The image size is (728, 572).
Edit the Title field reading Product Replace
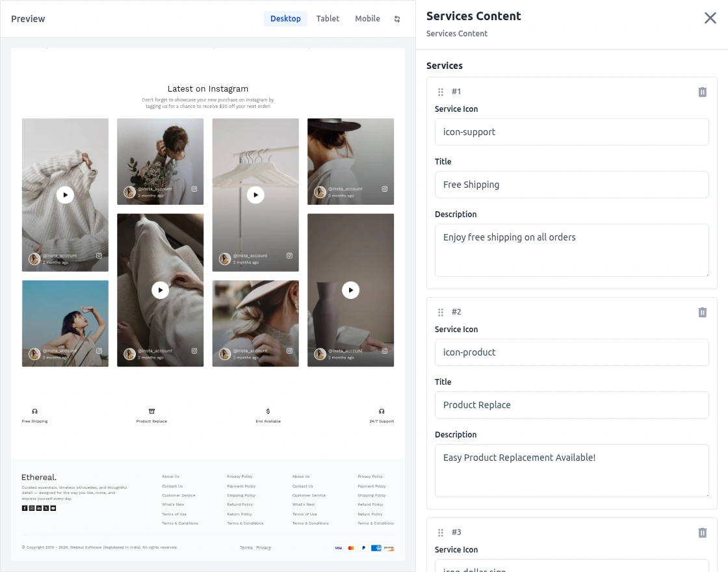[571, 405]
